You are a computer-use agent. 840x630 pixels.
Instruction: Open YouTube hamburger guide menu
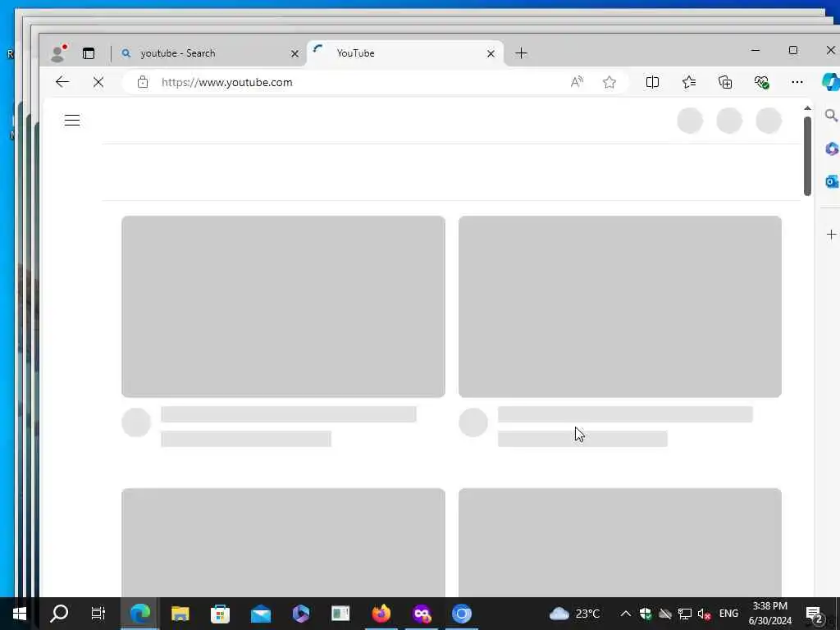72,120
